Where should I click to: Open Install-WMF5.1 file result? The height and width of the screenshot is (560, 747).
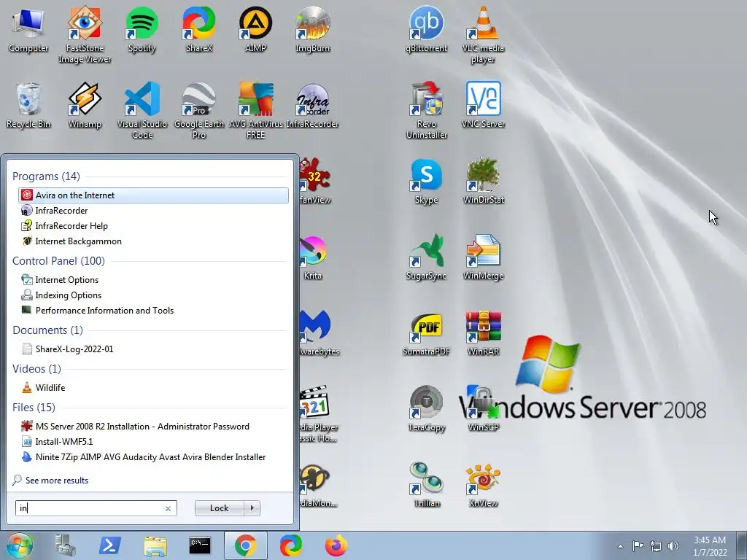coord(153,441)
